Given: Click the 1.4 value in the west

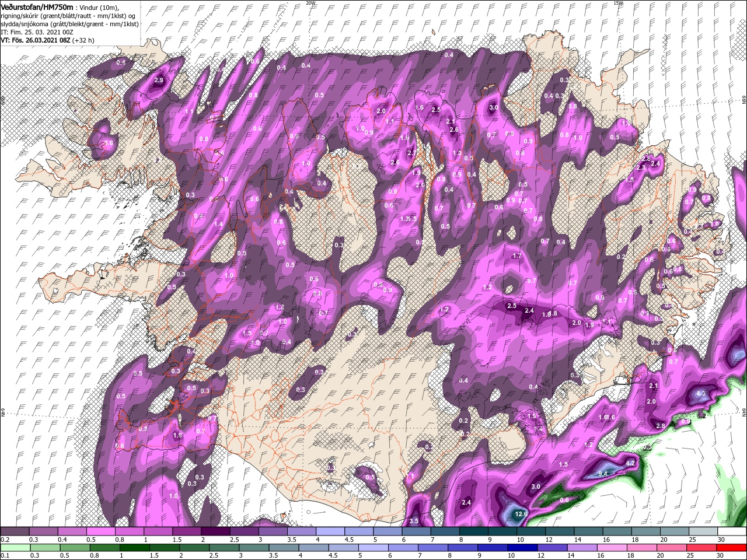Looking at the screenshot, I should [219, 224].
